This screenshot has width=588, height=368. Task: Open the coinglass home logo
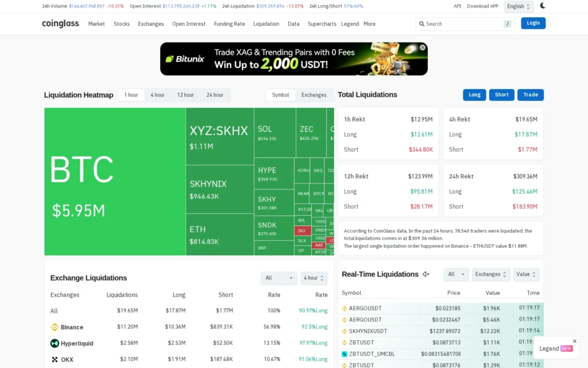click(x=60, y=24)
